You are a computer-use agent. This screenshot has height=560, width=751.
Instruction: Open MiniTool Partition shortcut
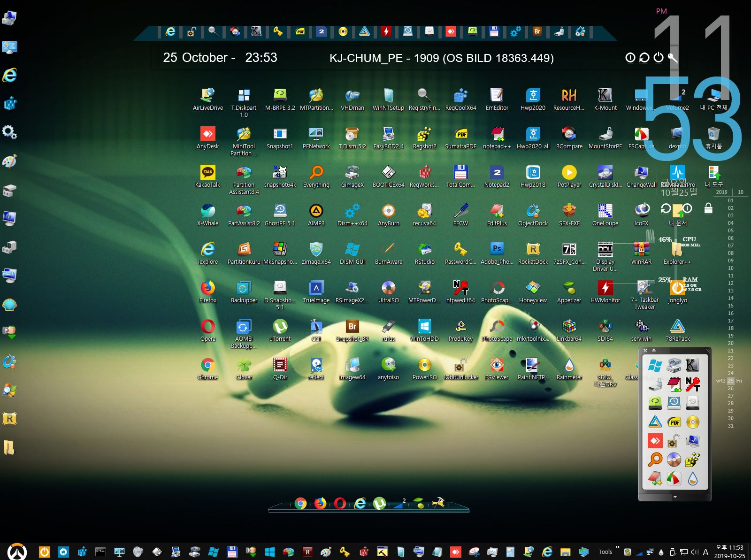pyautogui.click(x=244, y=141)
